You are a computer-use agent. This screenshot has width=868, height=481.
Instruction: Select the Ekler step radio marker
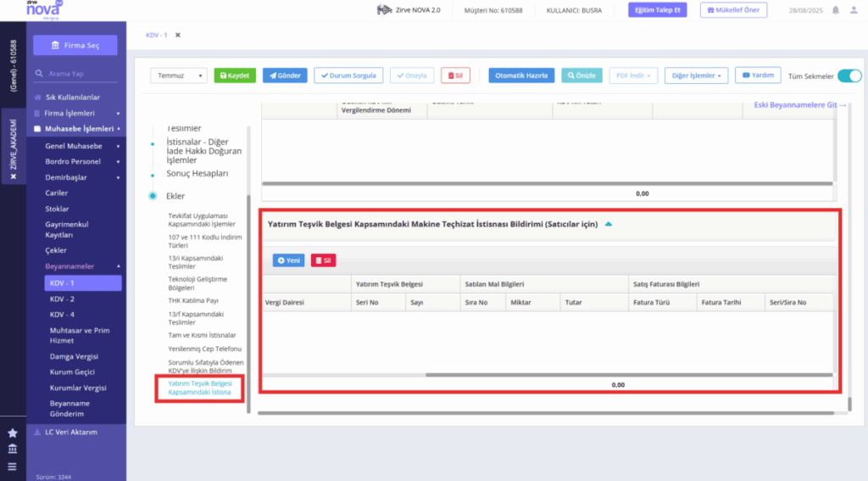[153, 196]
